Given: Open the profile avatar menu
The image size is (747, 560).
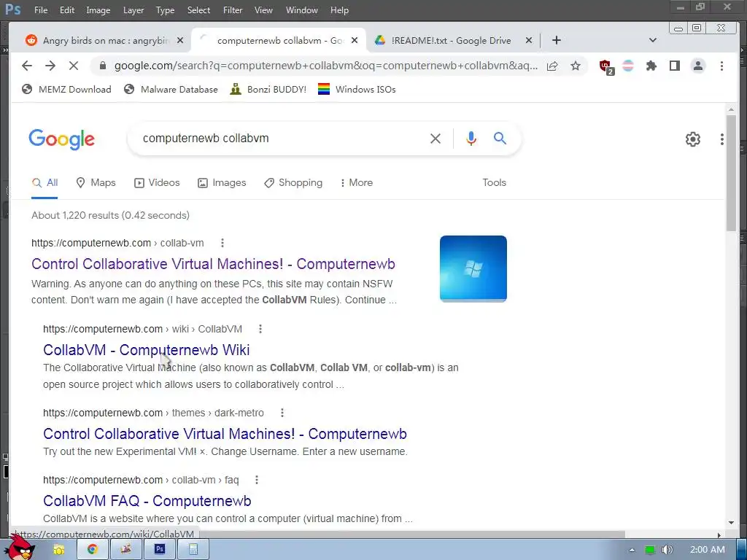Looking at the screenshot, I should 698,66.
